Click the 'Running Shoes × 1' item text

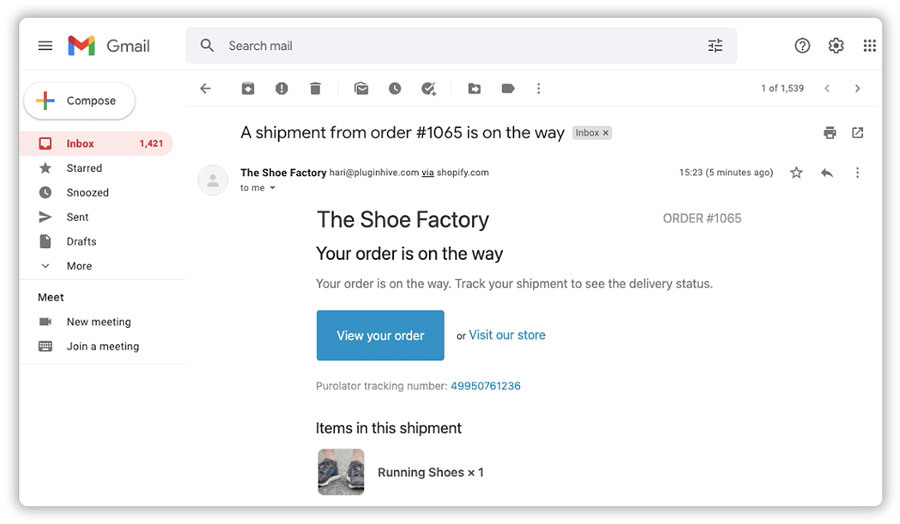click(x=430, y=472)
